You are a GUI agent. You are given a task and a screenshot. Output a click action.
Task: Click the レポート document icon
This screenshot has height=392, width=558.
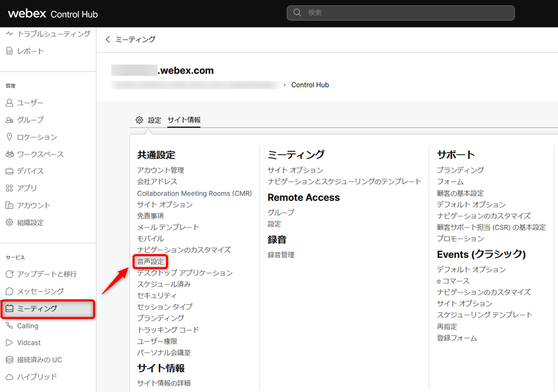pos(10,51)
